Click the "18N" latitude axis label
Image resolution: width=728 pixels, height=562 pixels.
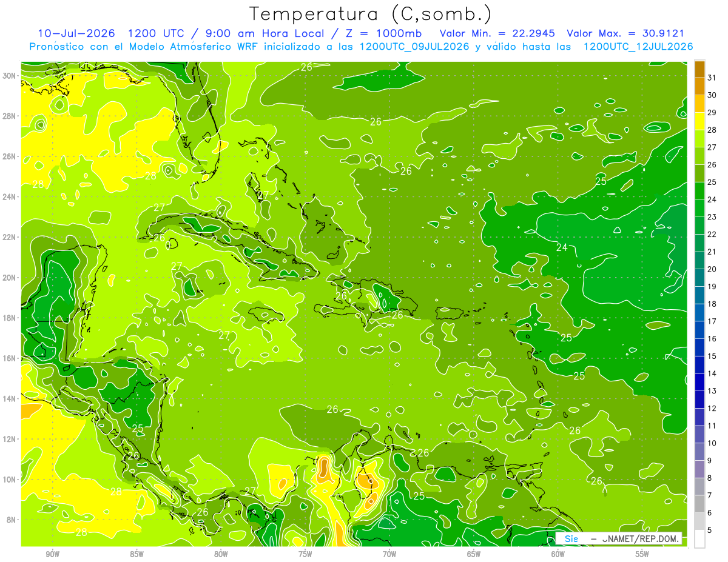point(10,318)
